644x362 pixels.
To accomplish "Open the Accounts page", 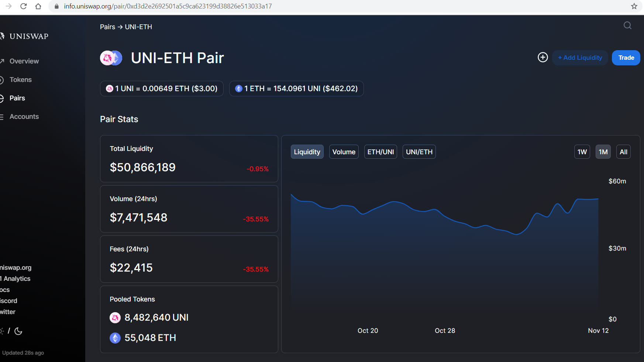I will pyautogui.click(x=24, y=117).
